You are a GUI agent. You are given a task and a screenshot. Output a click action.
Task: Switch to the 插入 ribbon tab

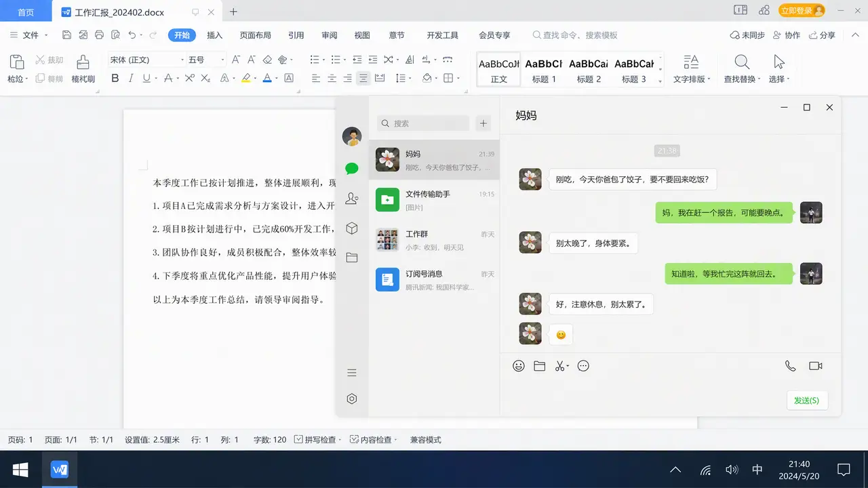[214, 35]
